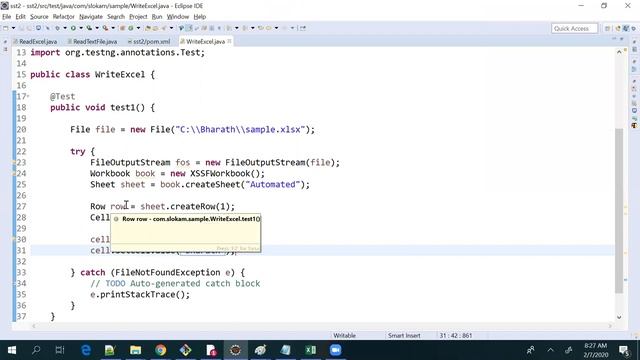Click the Open Task toolbar icon

tap(156, 28)
